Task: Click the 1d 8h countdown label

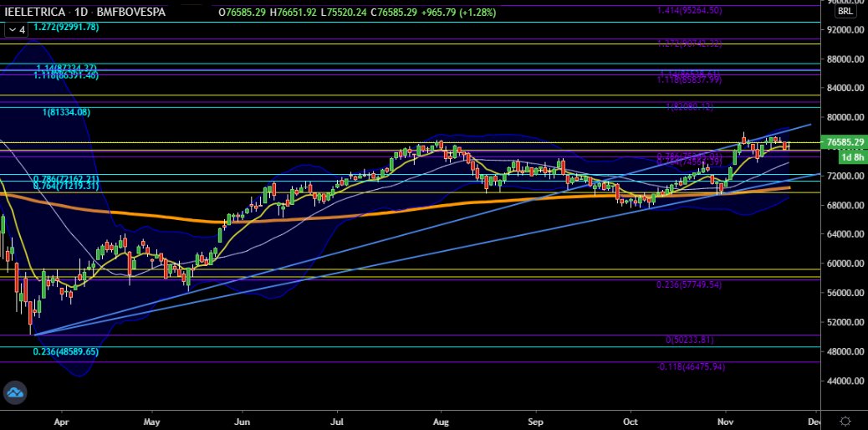Action: click(x=852, y=157)
